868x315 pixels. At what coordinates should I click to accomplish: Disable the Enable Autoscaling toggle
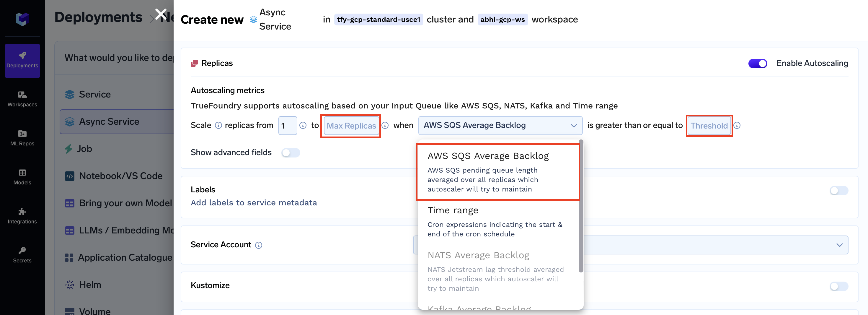pos(758,63)
